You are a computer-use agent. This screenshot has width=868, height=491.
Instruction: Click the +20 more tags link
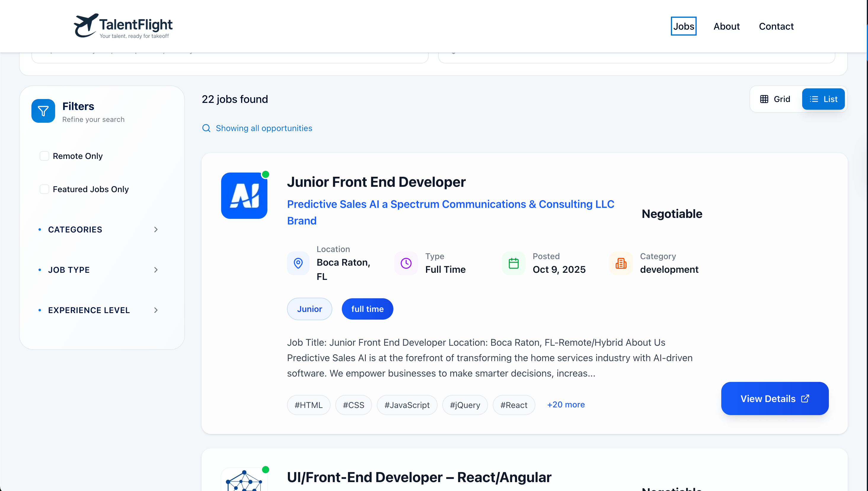(566, 404)
